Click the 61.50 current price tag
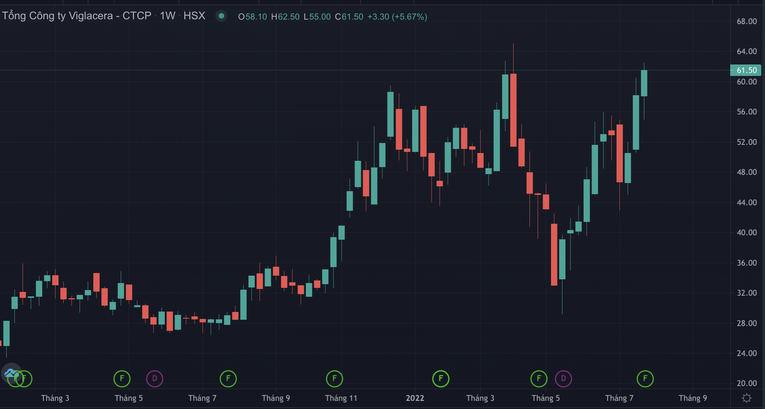The image size is (765, 409). (745, 71)
